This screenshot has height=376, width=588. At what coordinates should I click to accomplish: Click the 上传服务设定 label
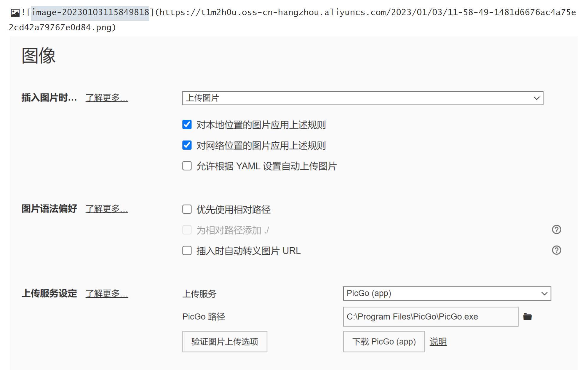point(49,294)
